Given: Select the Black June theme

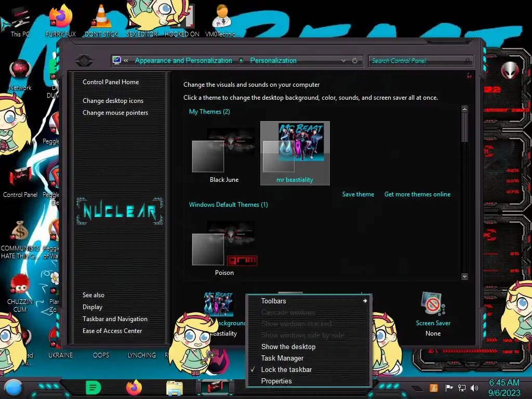Looking at the screenshot, I should click(x=224, y=154).
